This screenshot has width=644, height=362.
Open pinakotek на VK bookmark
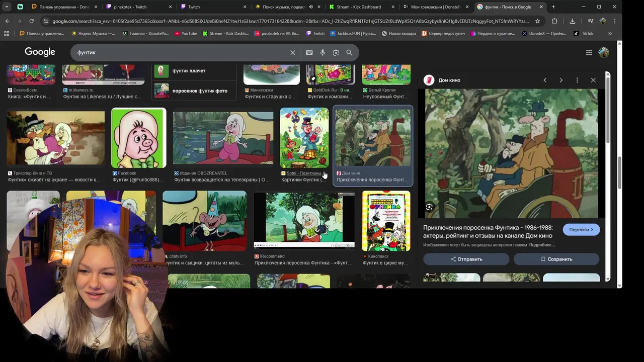277,33
